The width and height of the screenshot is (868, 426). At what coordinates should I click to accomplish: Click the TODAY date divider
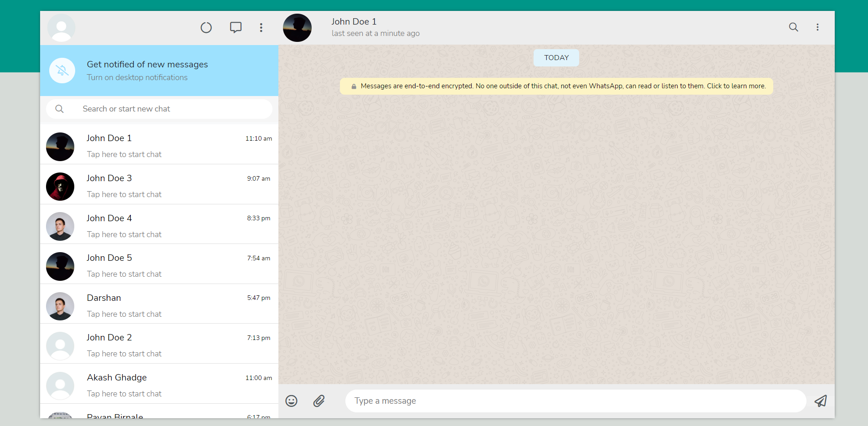(556, 58)
